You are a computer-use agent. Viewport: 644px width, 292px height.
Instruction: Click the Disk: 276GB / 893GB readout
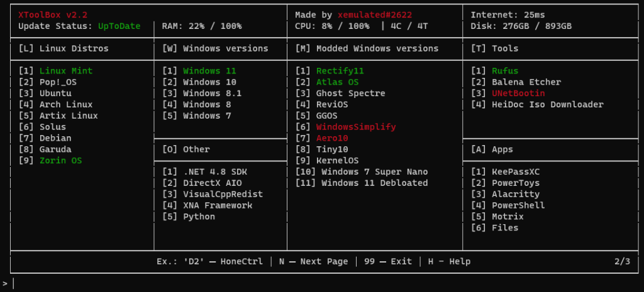[521, 26]
